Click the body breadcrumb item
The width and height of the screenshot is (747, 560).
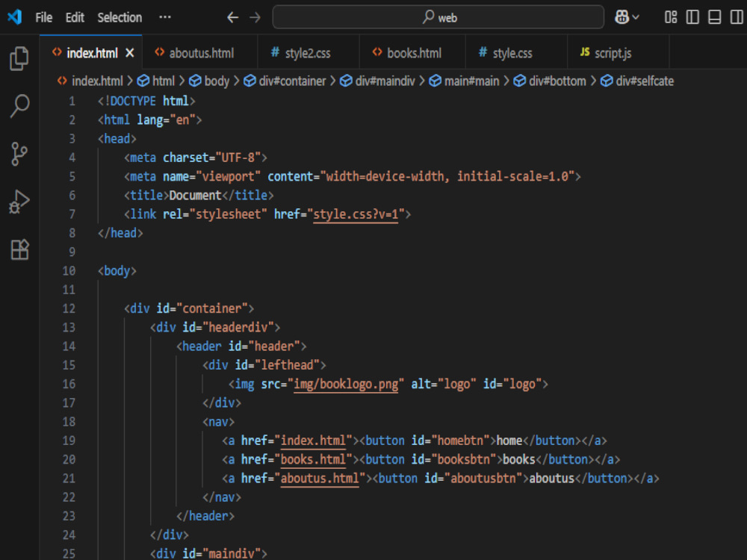[x=217, y=81]
